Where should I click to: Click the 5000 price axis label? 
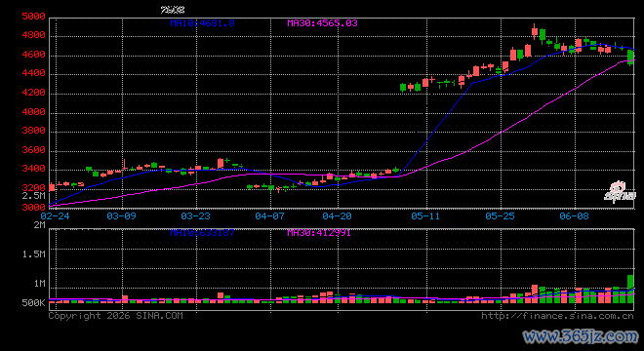(34, 17)
